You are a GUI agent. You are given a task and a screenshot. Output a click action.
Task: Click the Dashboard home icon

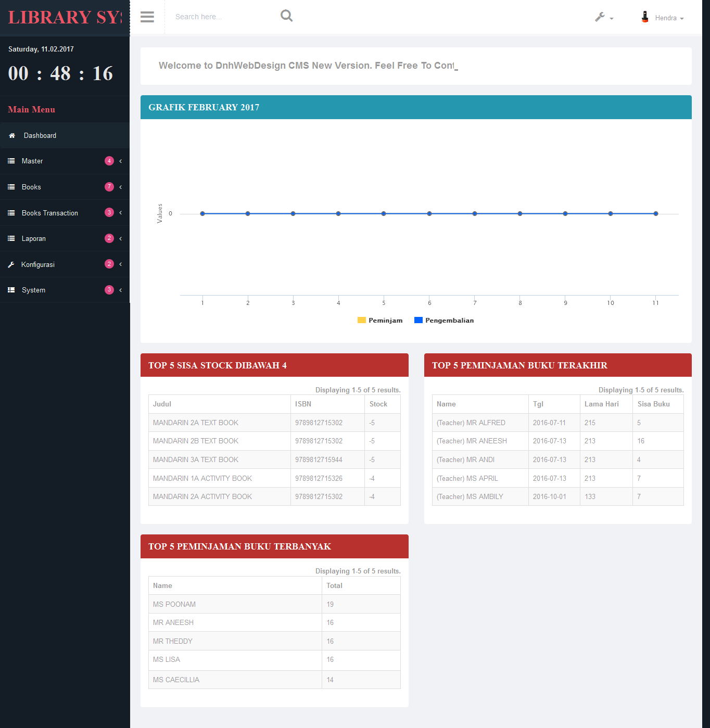12,136
